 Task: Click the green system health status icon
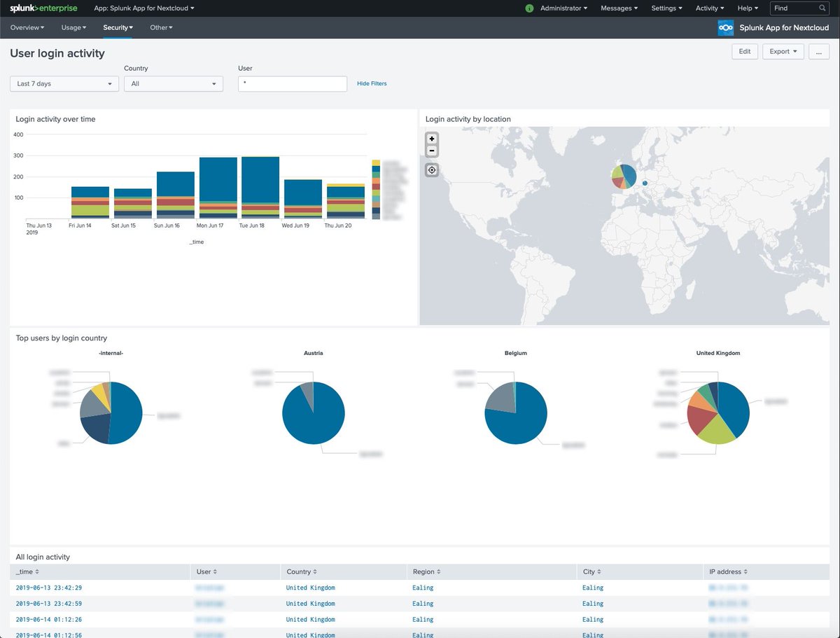pos(529,8)
